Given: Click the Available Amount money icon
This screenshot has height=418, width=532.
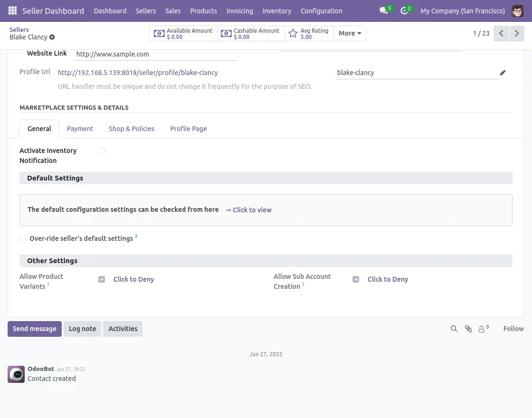Looking at the screenshot, I should [159, 33].
